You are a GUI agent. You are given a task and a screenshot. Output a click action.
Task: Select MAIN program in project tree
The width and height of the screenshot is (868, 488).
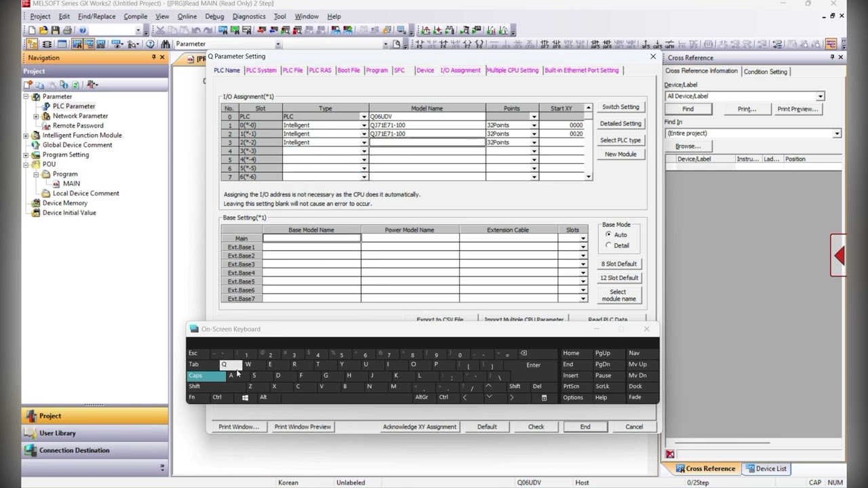(x=71, y=184)
